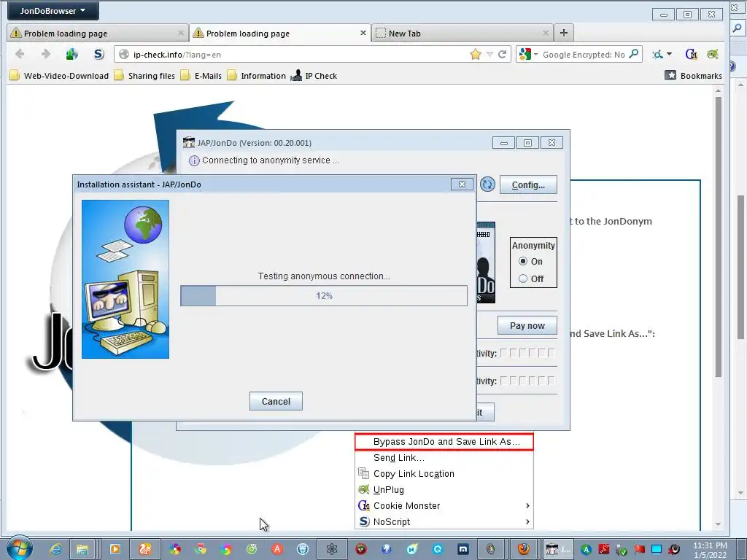The image size is (747, 560).
Task: Open the Information bookmark folder
Action: pyautogui.click(x=256, y=76)
